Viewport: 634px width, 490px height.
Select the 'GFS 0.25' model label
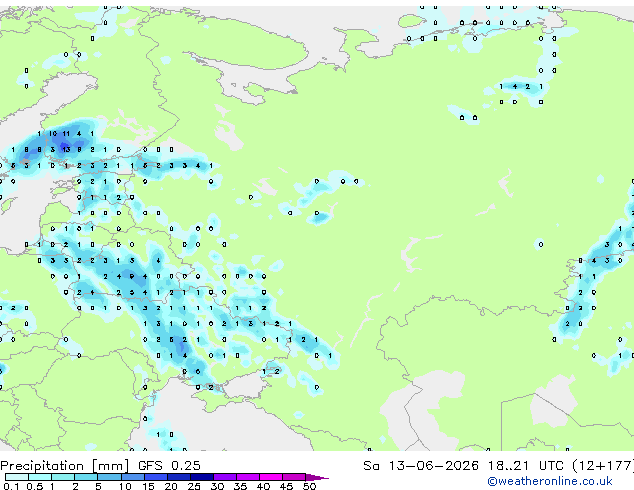point(169,466)
